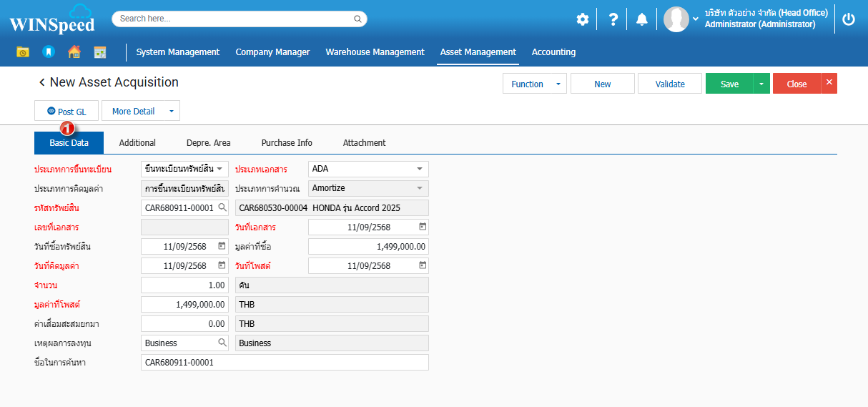
Task: Expand the ADA document type dropdown
Action: [419, 169]
